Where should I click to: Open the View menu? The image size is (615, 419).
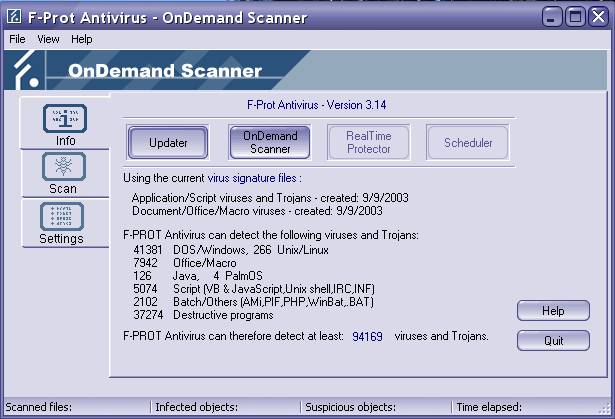(48, 39)
